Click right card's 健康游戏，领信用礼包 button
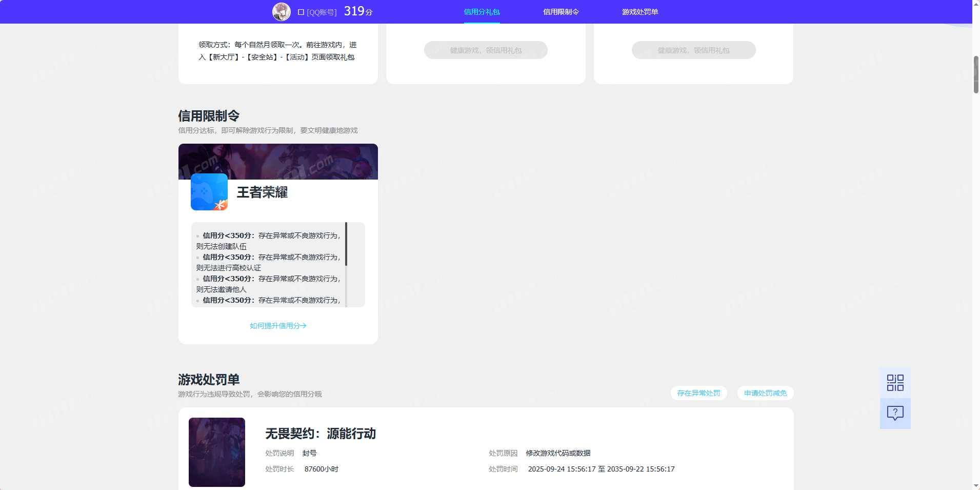This screenshot has height=490, width=980. click(693, 50)
